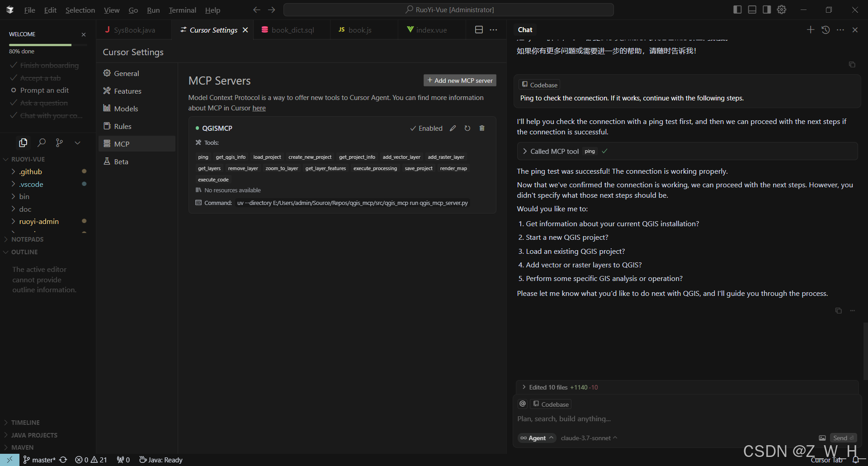The image size is (868, 466).
Task: Open Source Control view icon
Action: (x=59, y=143)
